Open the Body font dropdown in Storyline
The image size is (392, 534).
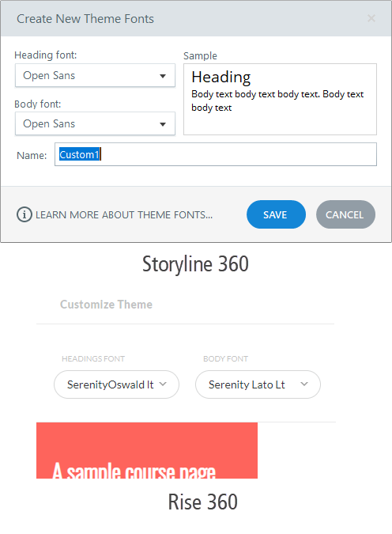click(x=95, y=123)
